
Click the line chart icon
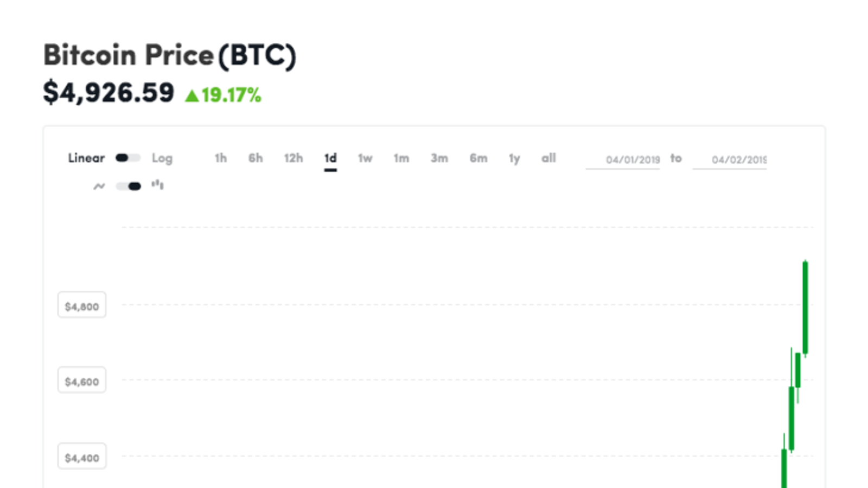pos(99,187)
